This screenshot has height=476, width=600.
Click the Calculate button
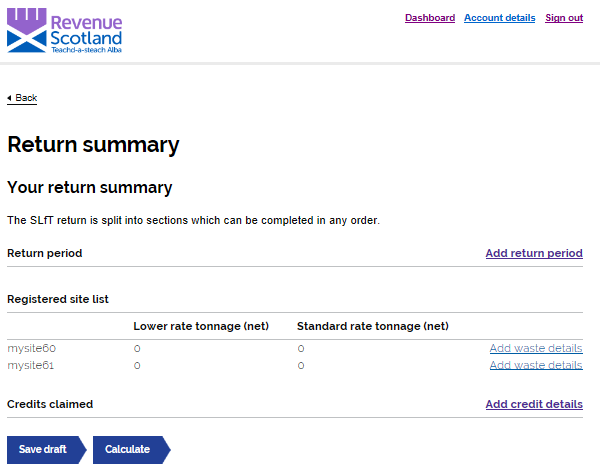(132, 450)
